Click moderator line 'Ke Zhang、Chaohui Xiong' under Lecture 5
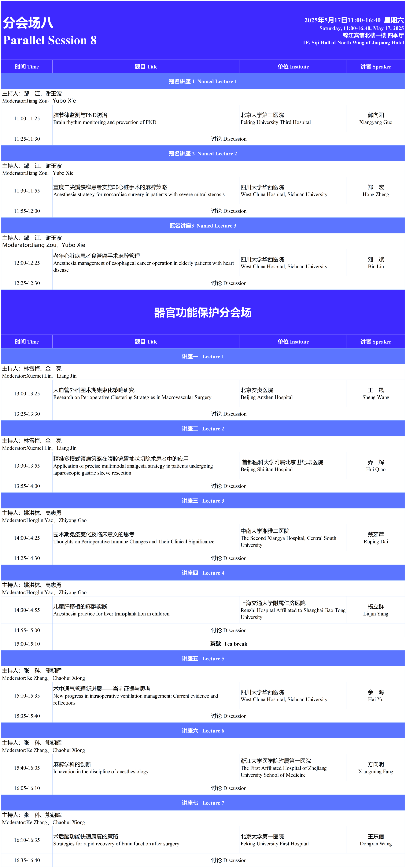The image size is (406, 868). point(44,678)
